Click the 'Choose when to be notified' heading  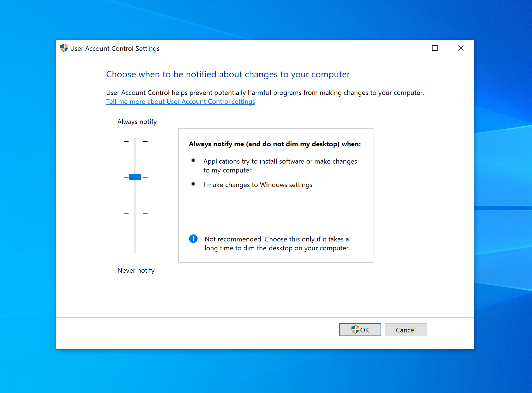(x=228, y=74)
